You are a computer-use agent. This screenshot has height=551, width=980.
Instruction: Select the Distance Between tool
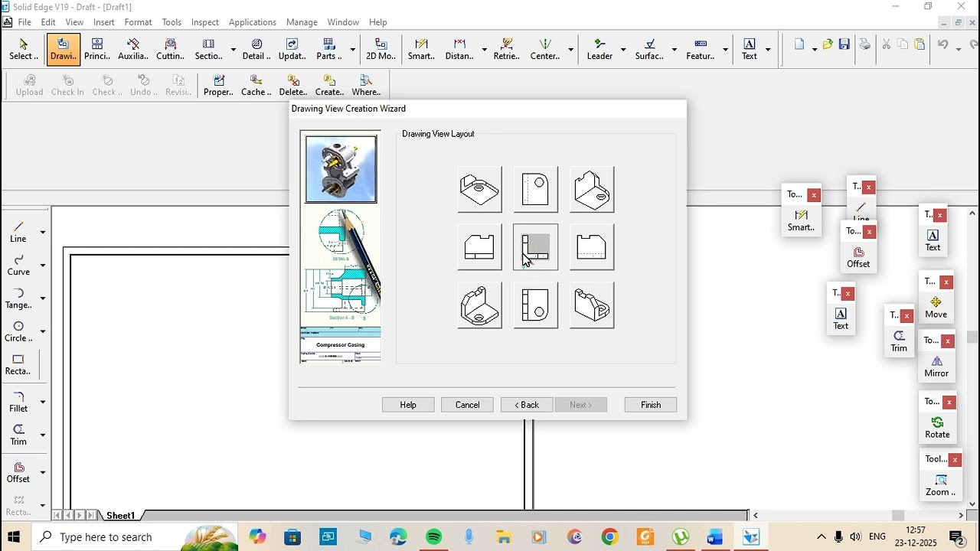coord(459,50)
